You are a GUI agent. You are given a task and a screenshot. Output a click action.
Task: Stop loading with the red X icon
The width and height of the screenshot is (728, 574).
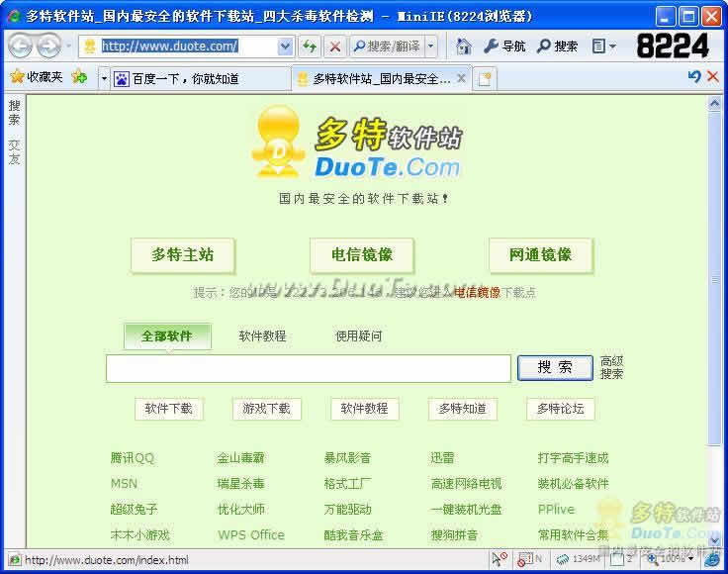(x=334, y=46)
